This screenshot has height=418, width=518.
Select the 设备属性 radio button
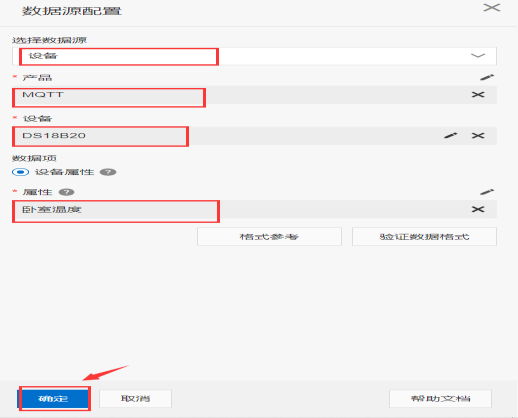coord(20,172)
